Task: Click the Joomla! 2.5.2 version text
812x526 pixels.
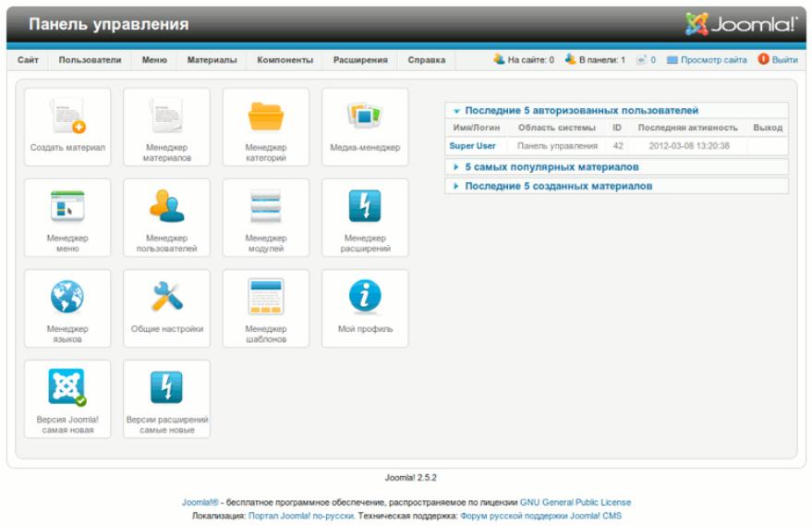Action: tap(411, 478)
